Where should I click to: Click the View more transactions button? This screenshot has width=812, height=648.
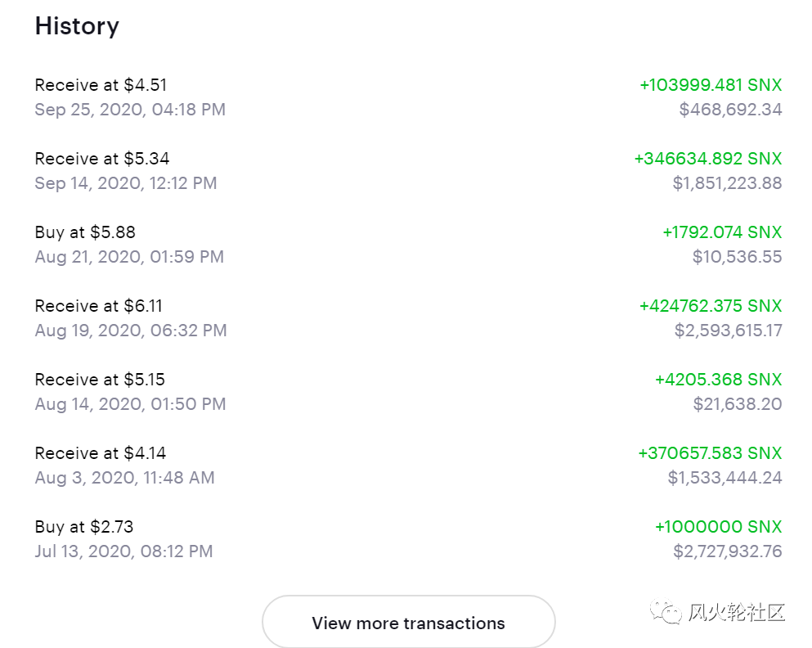pyautogui.click(x=408, y=622)
